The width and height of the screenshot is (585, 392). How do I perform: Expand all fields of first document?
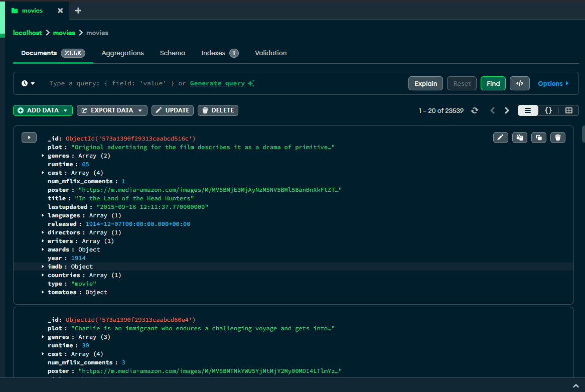tap(29, 138)
